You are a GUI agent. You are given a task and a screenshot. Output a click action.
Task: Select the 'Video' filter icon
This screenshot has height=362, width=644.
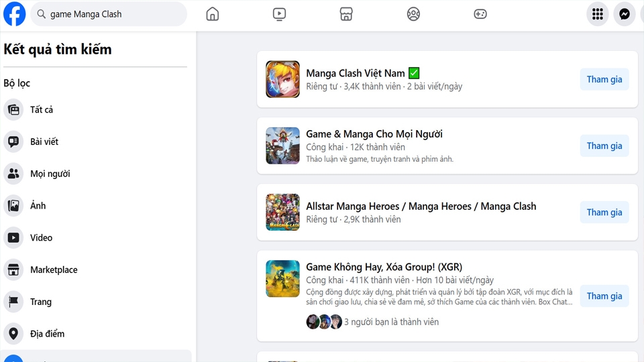tap(13, 237)
